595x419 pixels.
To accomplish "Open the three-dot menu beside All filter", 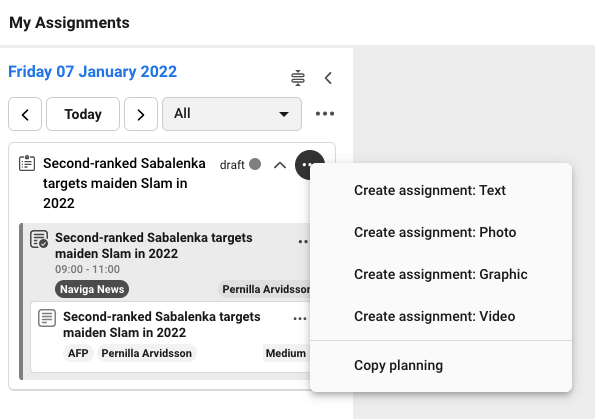I will point(325,113).
